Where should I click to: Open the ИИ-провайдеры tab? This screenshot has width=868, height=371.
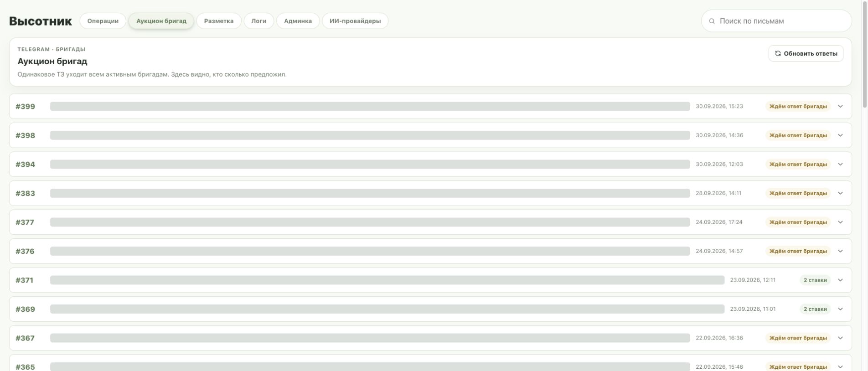click(355, 21)
